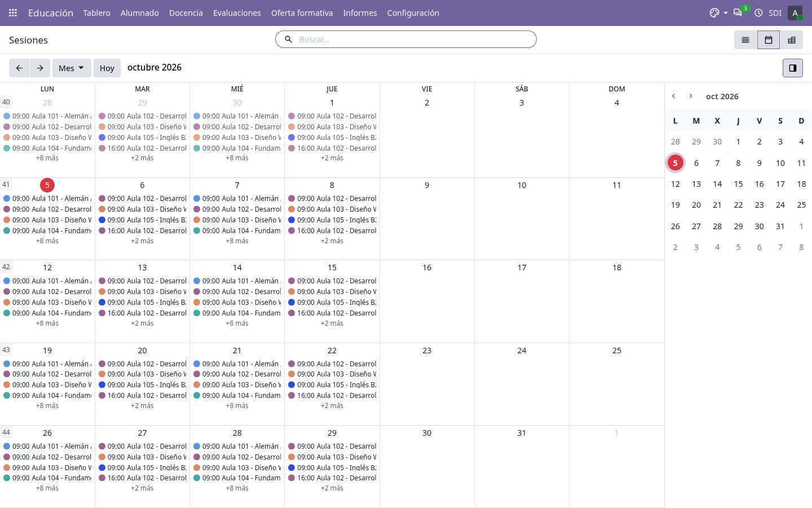Click the search magnifier icon

[288, 40]
